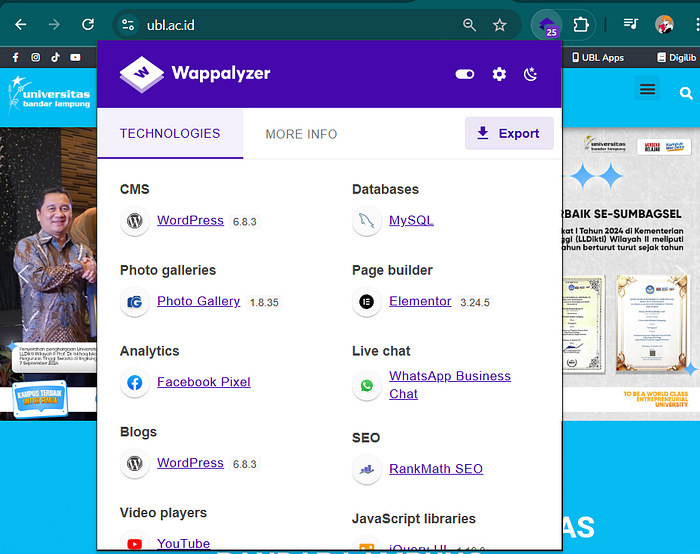Screen dimensions: 700x554
Task: Click the Facebook Pixel icon
Action: tap(135, 383)
